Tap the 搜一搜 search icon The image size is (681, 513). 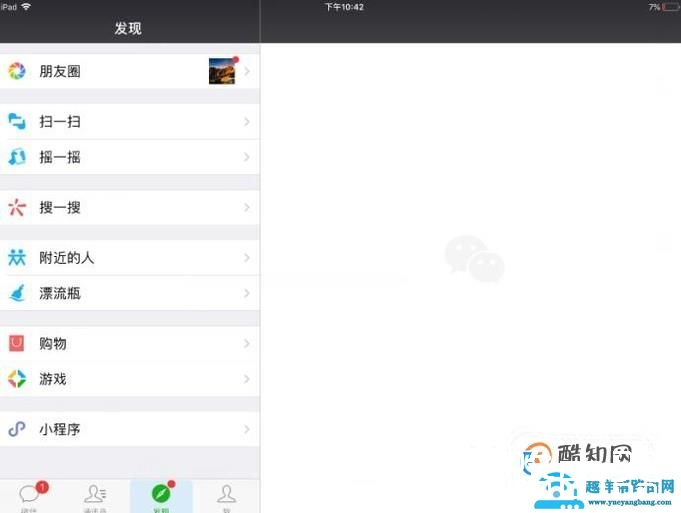coord(17,207)
